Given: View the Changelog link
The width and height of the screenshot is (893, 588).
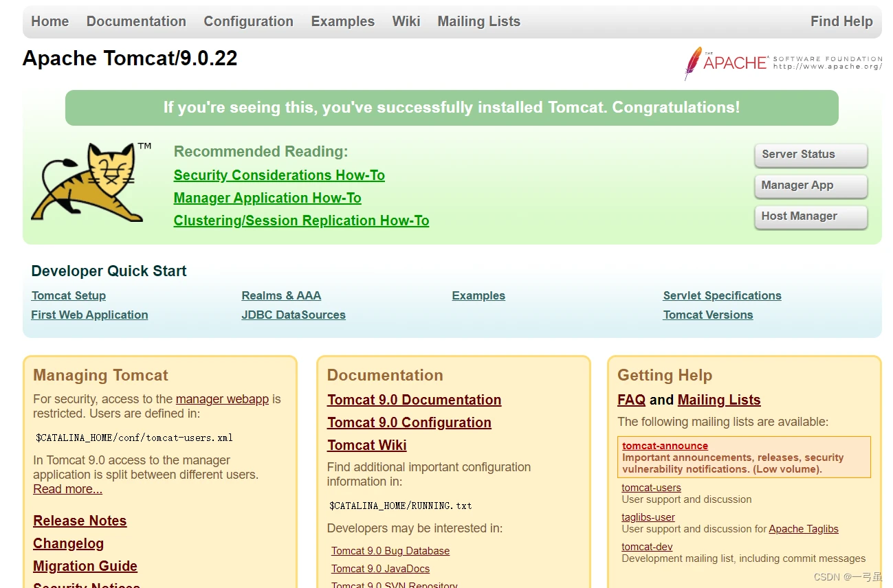Looking at the screenshot, I should [68, 543].
